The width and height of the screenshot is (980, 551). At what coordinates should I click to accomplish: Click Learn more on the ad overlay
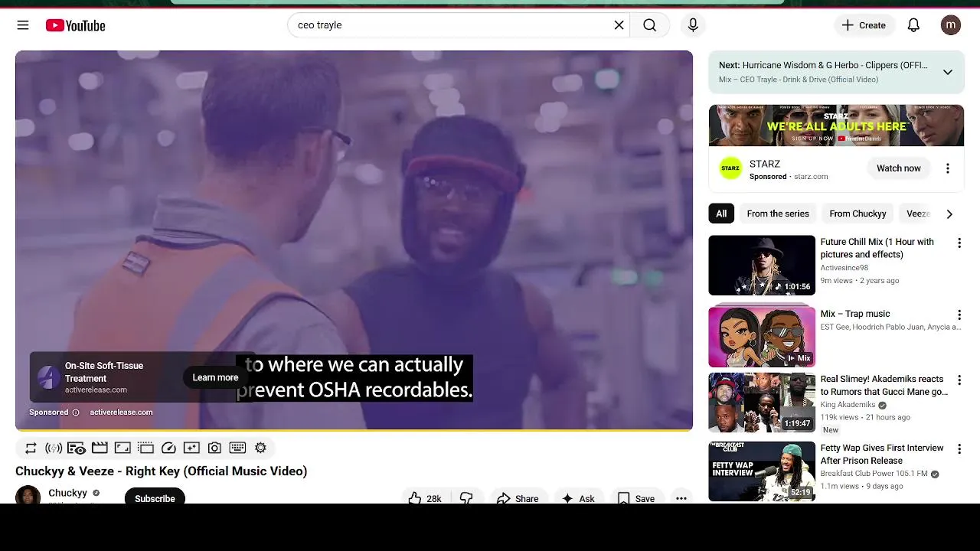pos(215,377)
